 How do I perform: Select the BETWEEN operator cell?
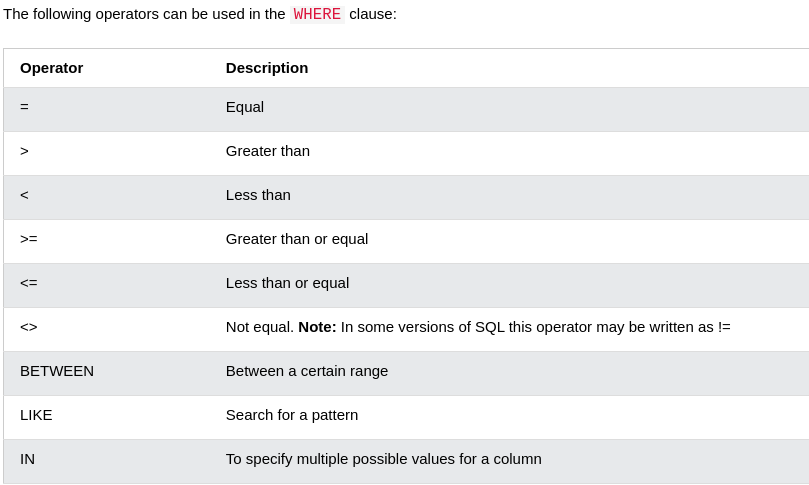pyautogui.click(x=57, y=371)
